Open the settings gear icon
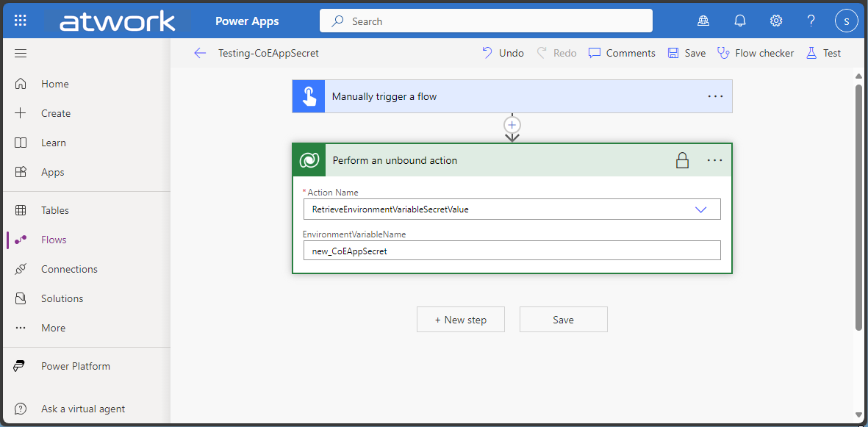This screenshot has width=868, height=427. point(776,21)
